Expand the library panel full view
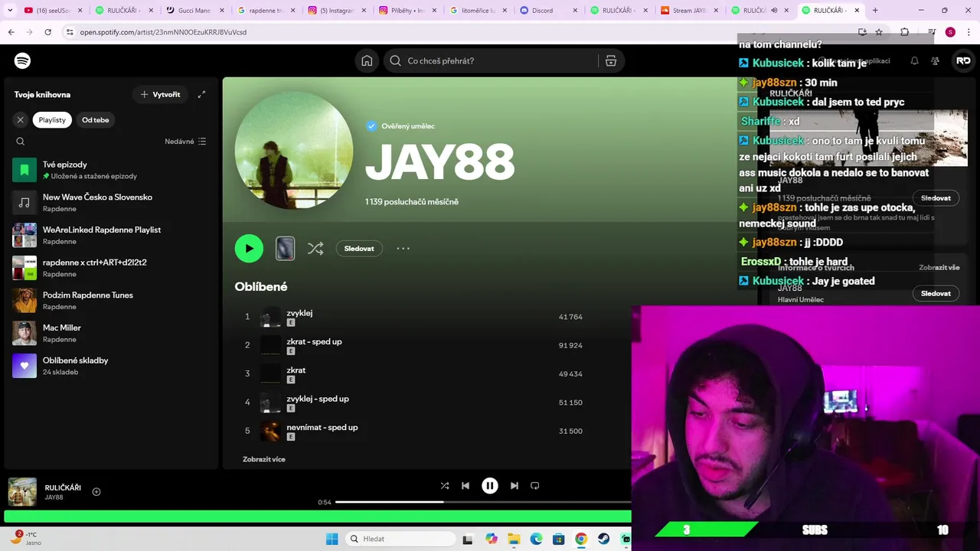Viewport: 980px width, 551px height. 201,94
